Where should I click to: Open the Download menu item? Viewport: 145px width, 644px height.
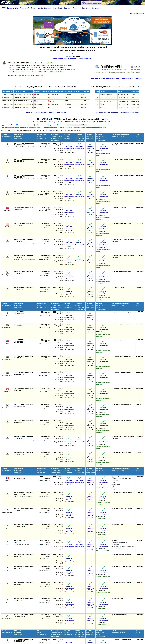[58, 8]
